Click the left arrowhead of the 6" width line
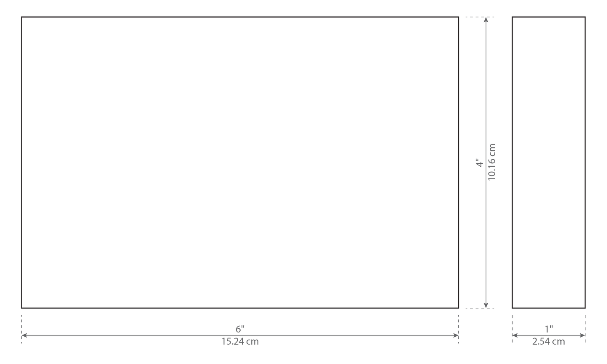This screenshot has height=364, width=607. [x=24, y=335]
